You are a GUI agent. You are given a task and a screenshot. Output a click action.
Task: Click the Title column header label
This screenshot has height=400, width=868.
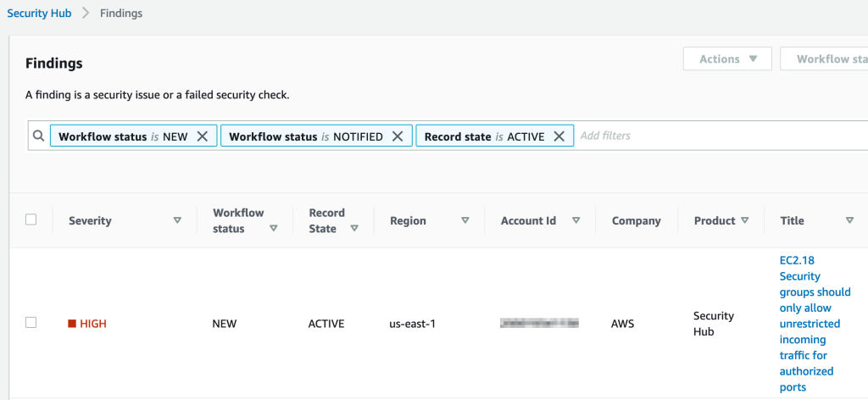793,220
